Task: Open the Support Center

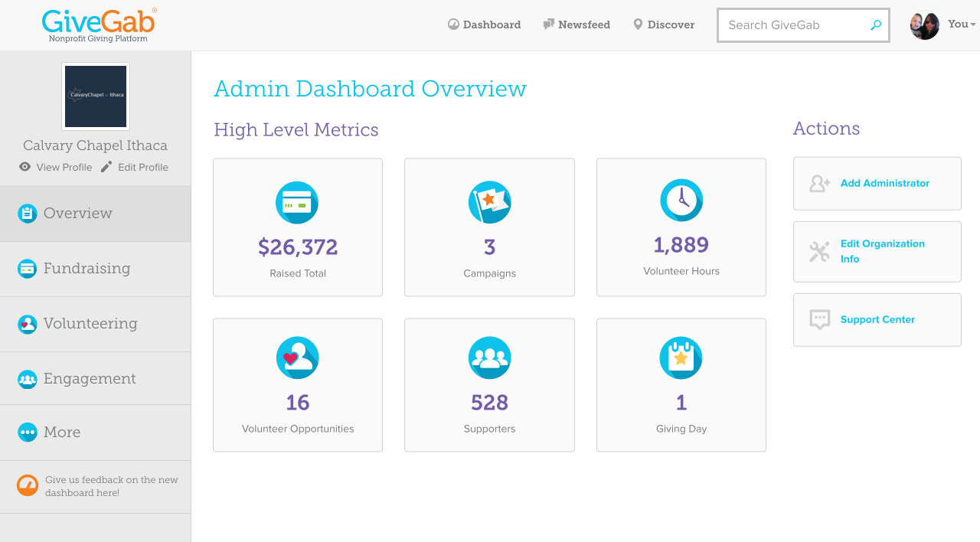Action: point(877,320)
